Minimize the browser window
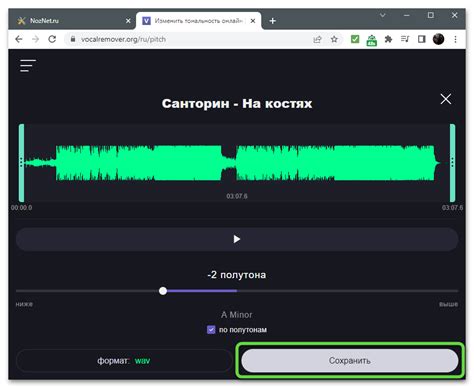This screenshot has width=474, height=388. pos(407,15)
